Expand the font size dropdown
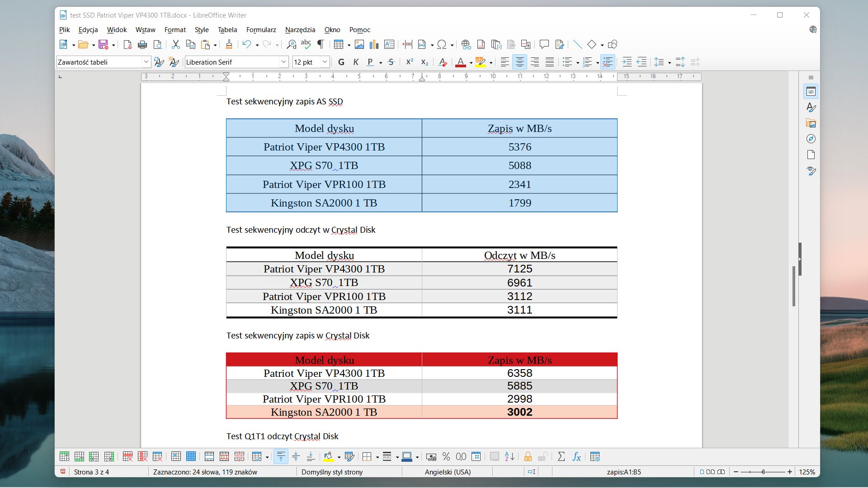868x488 pixels. (x=324, y=62)
